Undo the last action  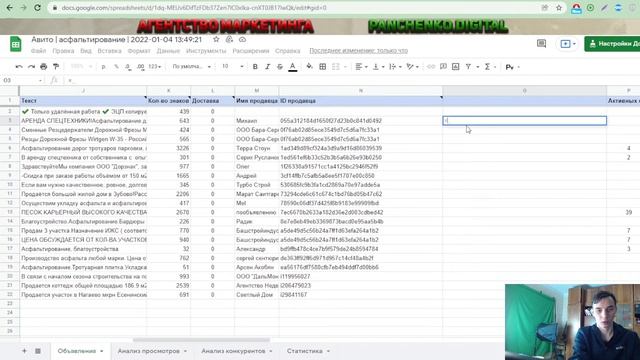[19, 67]
